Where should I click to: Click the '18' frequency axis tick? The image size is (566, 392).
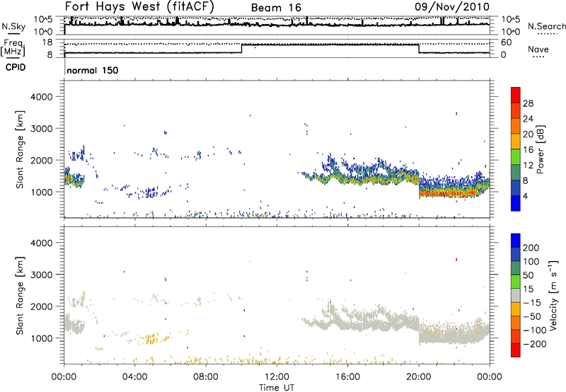47,42
